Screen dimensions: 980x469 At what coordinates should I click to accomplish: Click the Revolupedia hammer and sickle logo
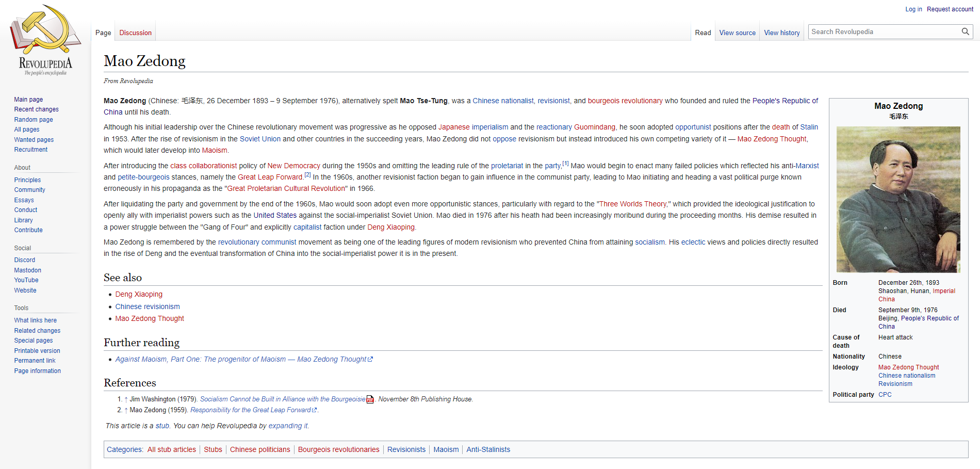coord(45,40)
